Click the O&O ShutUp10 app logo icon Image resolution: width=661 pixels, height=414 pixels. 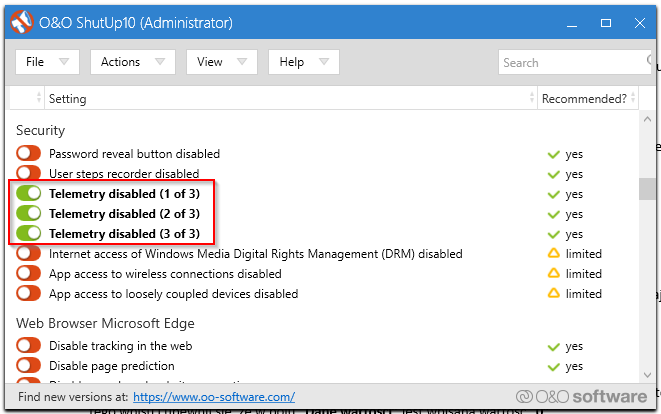(21, 22)
